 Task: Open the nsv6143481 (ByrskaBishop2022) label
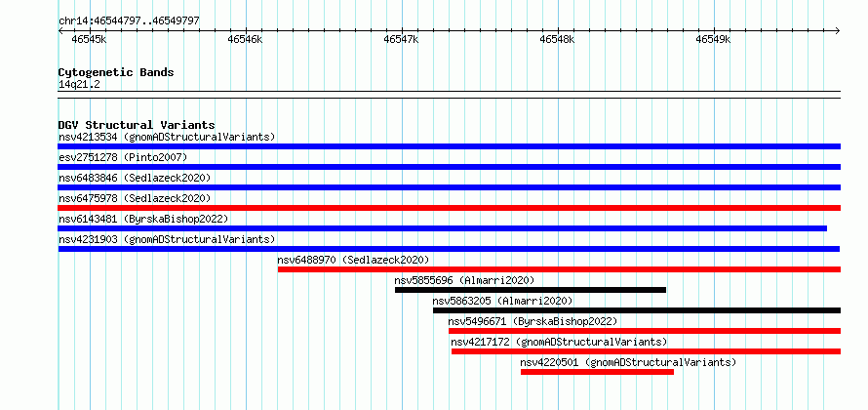pyautogui.click(x=143, y=219)
